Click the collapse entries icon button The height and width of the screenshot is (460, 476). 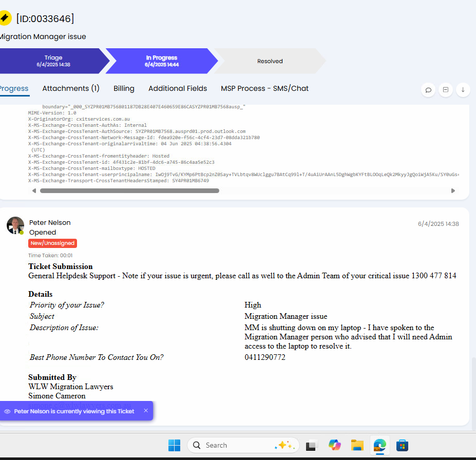point(446,90)
